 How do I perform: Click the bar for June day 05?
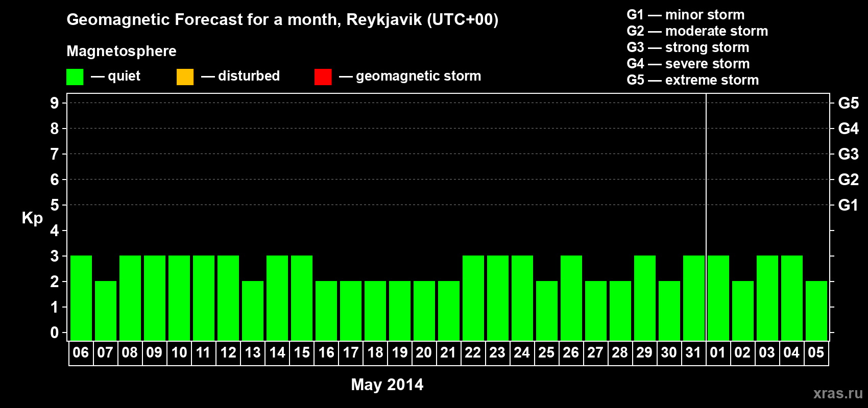(816, 311)
